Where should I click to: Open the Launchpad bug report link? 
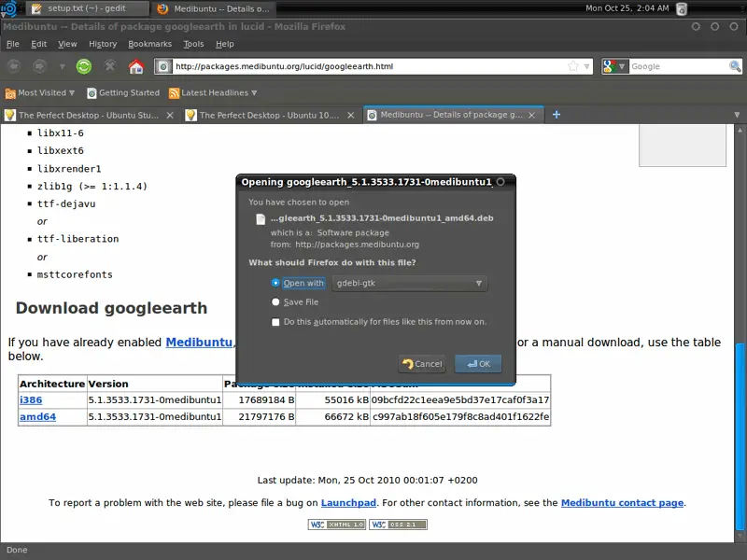click(348, 503)
